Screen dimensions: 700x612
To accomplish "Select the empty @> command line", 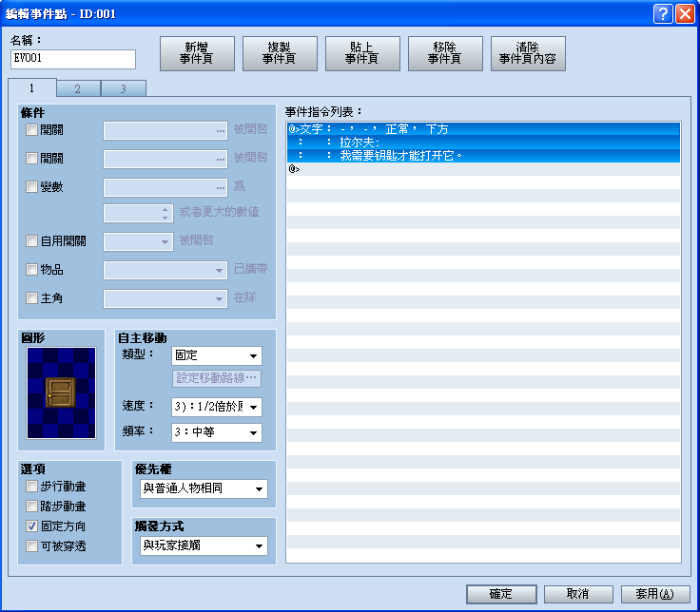I will [x=483, y=169].
